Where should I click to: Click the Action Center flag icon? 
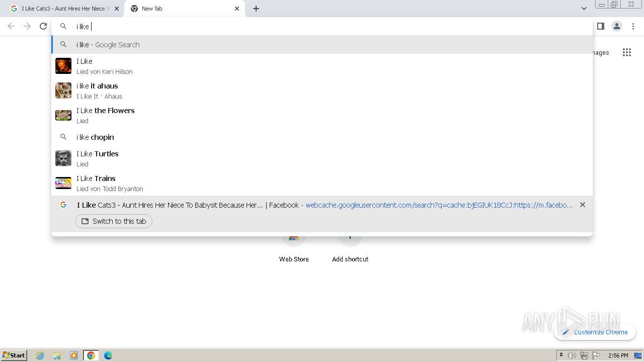[596, 355]
